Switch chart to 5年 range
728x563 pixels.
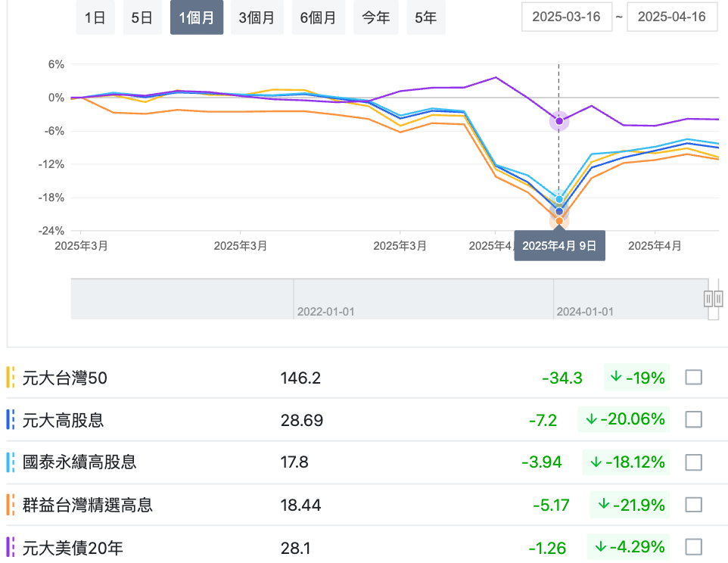[x=425, y=18]
